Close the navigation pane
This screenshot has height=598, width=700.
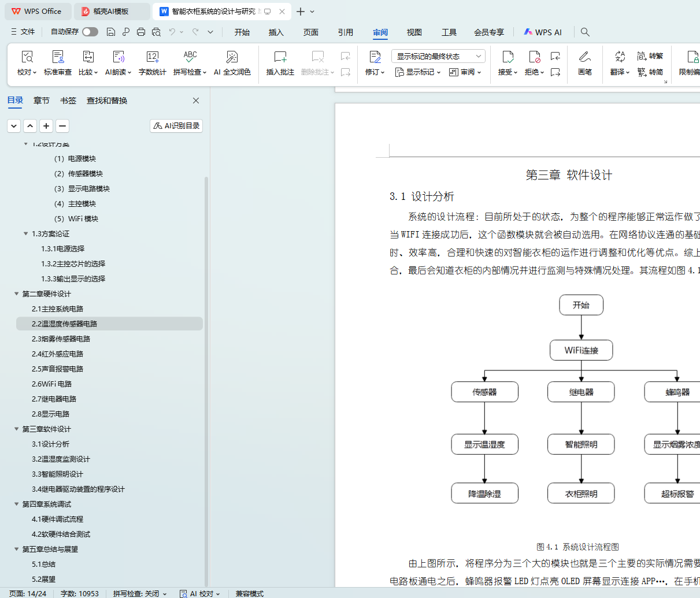pos(196,101)
